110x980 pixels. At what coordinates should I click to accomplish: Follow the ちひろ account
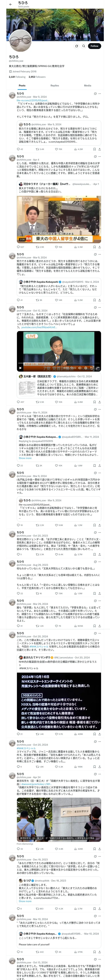pos(94,46)
